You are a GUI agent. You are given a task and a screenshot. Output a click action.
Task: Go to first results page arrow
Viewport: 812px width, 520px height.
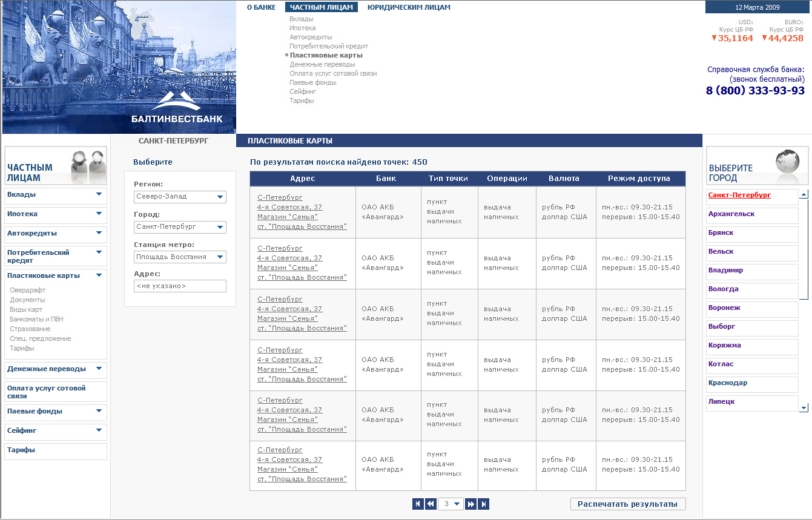[418, 504]
